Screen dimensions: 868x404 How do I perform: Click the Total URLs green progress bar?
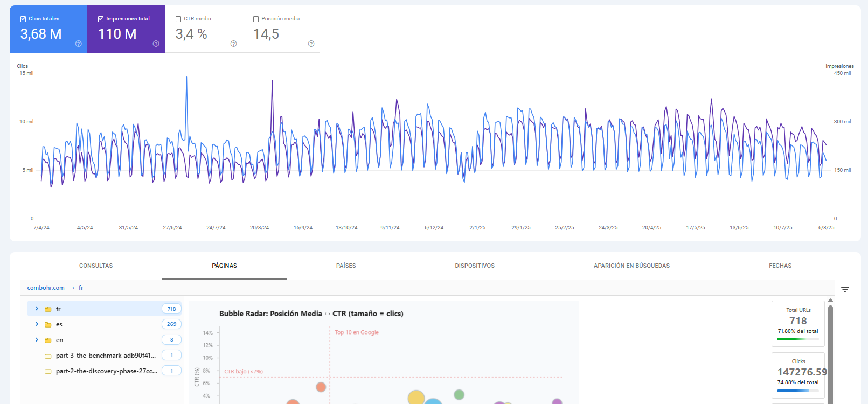[798, 339]
